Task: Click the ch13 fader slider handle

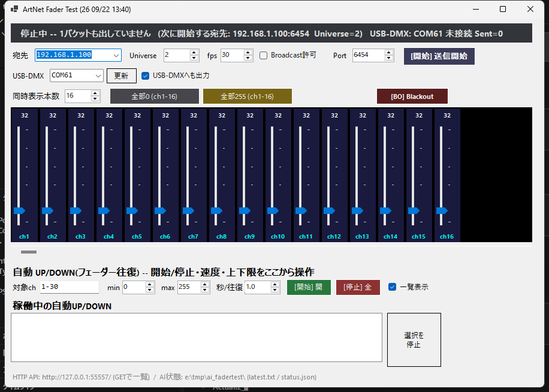Action: pos(357,211)
